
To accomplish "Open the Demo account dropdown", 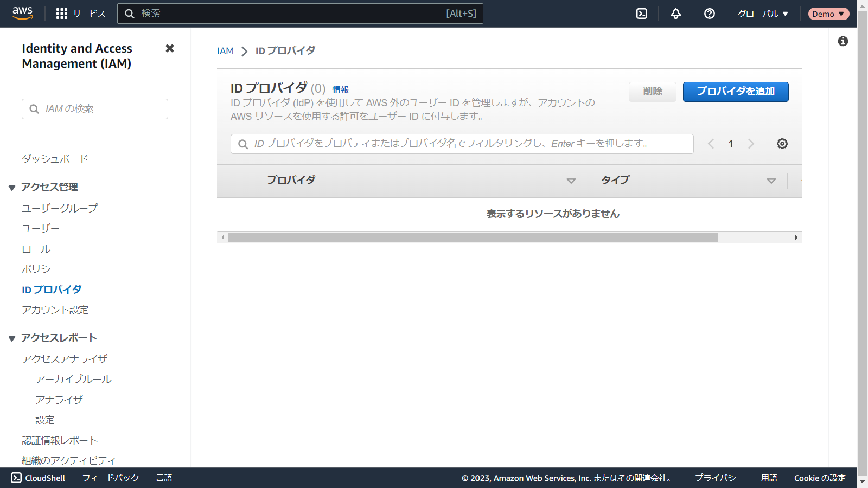I will click(828, 14).
